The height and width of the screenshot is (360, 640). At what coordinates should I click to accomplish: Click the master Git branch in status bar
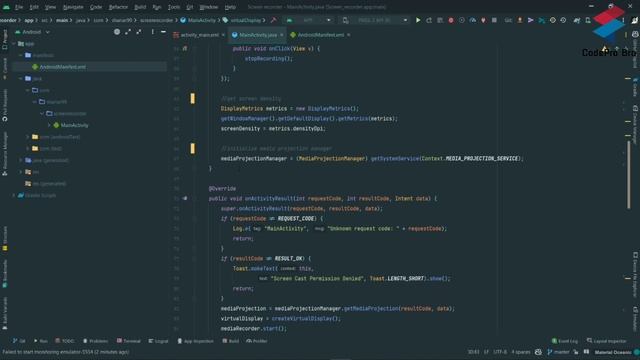pos(558,352)
